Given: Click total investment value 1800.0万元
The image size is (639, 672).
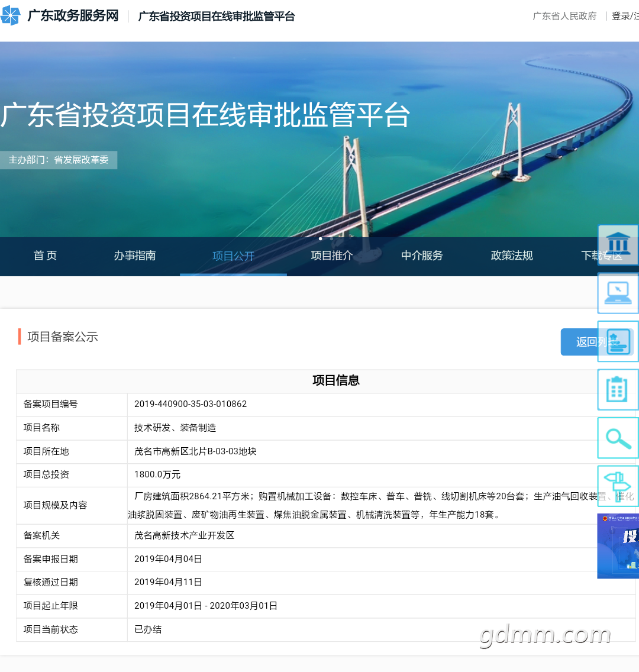Looking at the screenshot, I should click(157, 474).
